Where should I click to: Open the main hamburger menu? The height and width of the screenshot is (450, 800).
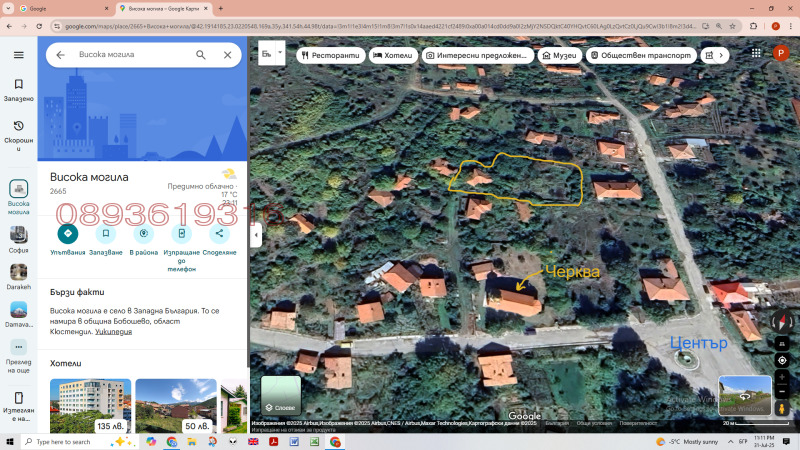(18, 55)
